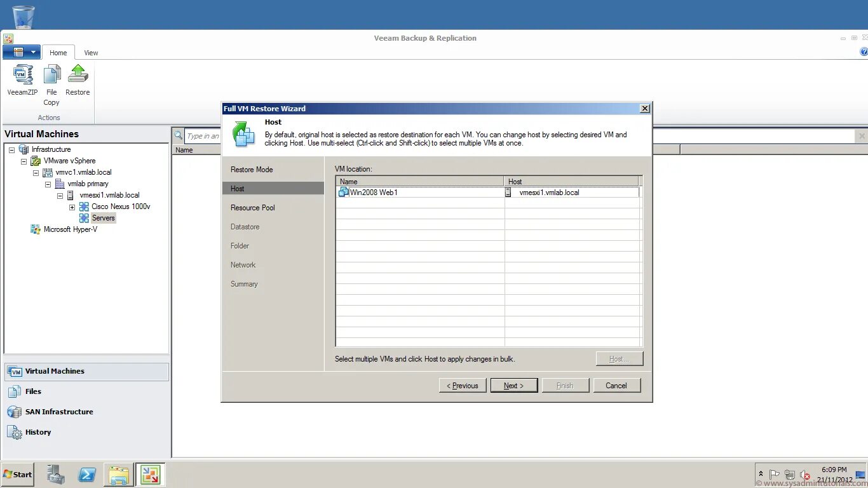
Task: Click the Previous button in the wizard
Action: (463, 386)
